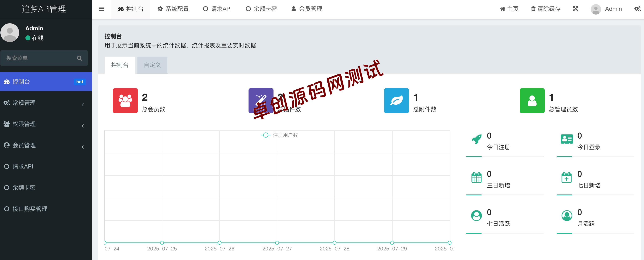Open the 自定义 panel tab
644x260 pixels.
(x=152, y=65)
